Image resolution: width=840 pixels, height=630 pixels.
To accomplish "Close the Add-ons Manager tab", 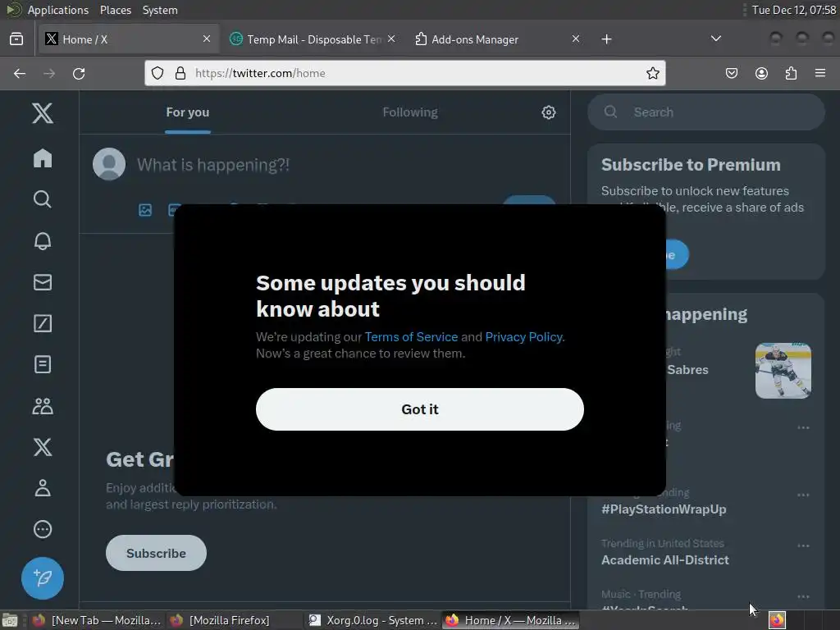I will click(x=576, y=39).
